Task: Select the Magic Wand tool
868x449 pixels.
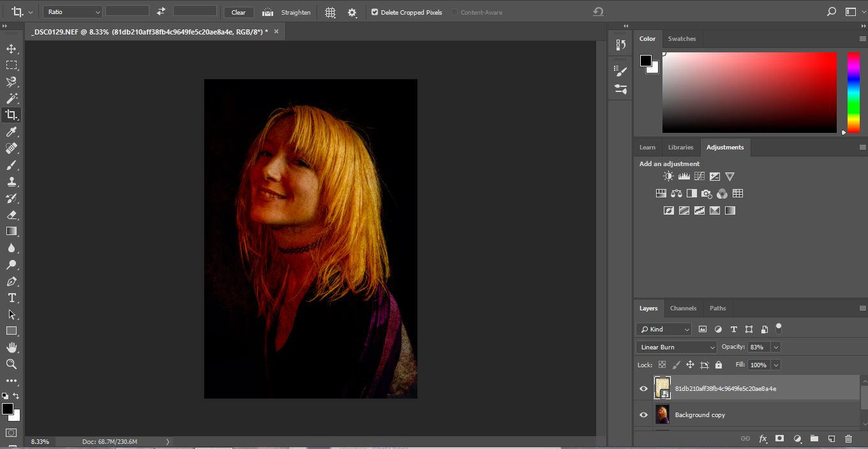Action: tap(11, 98)
